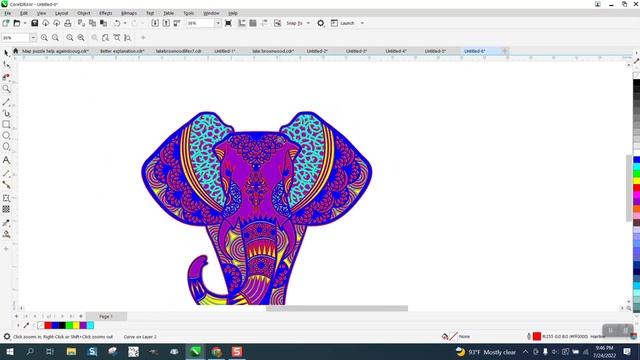640x360 pixels.
Task: Switch to the Better explanation.cdr tab
Action: pyautogui.click(x=122, y=51)
